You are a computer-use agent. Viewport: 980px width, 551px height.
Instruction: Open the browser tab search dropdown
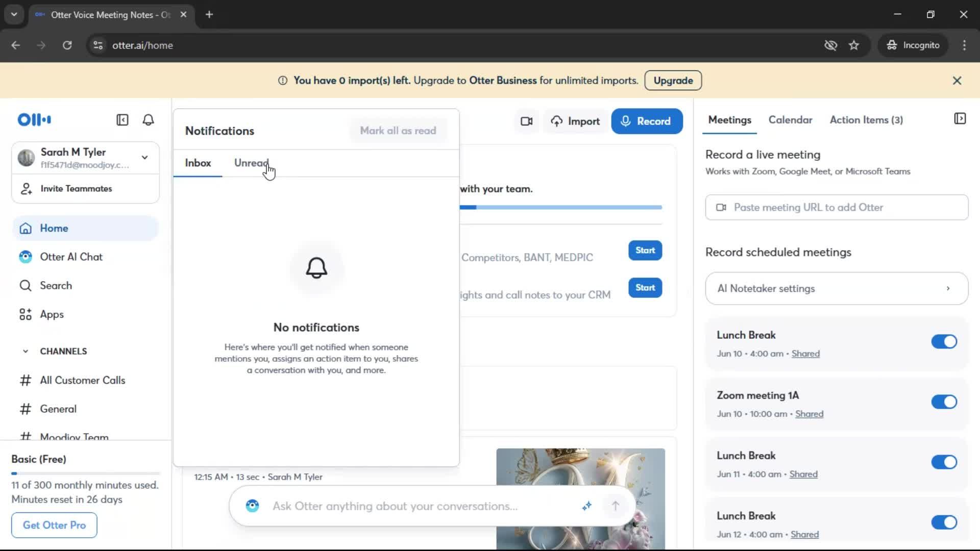click(x=14, y=14)
